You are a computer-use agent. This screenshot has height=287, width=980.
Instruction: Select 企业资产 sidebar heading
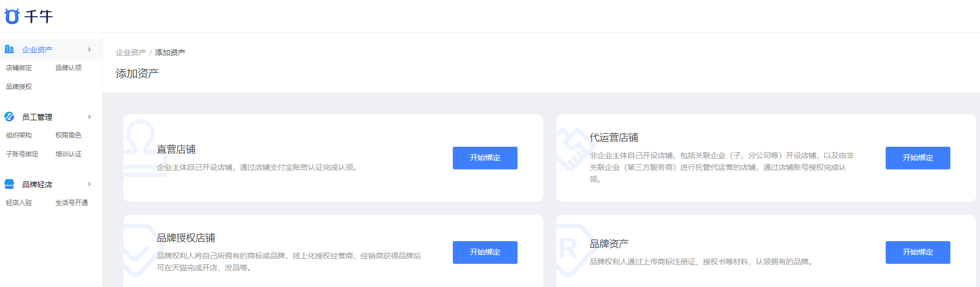37,50
